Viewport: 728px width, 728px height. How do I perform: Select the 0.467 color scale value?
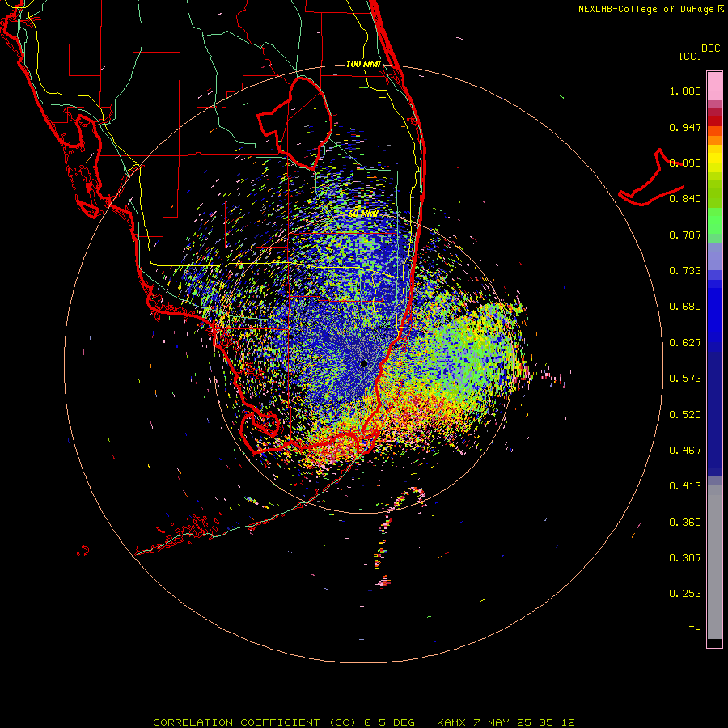click(685, 451)
